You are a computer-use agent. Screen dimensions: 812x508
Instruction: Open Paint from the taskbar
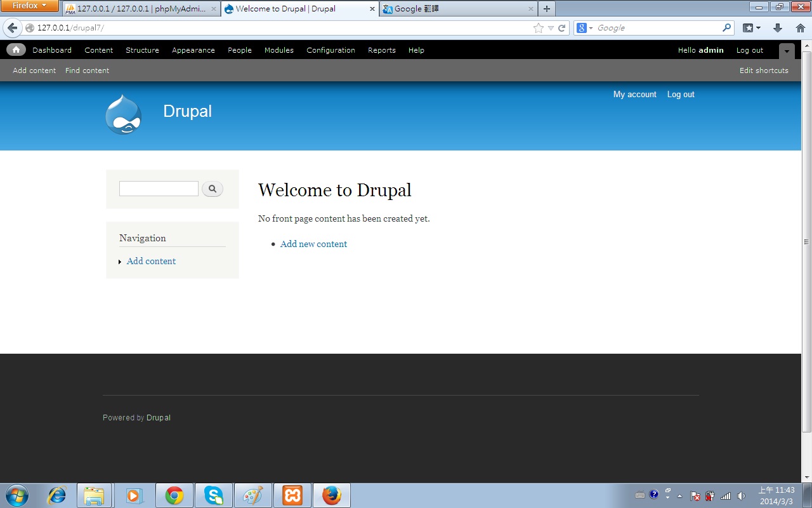[253, 495]
